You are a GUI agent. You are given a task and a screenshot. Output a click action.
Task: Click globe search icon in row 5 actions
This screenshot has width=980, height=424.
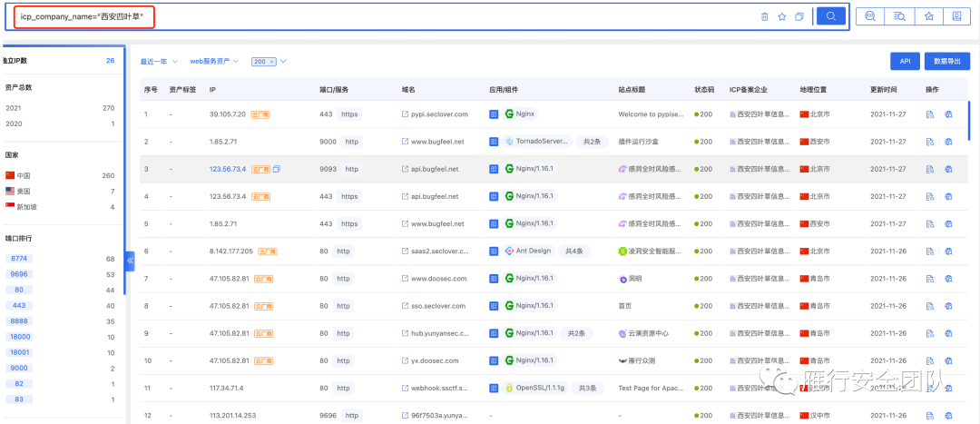(948, 223)
